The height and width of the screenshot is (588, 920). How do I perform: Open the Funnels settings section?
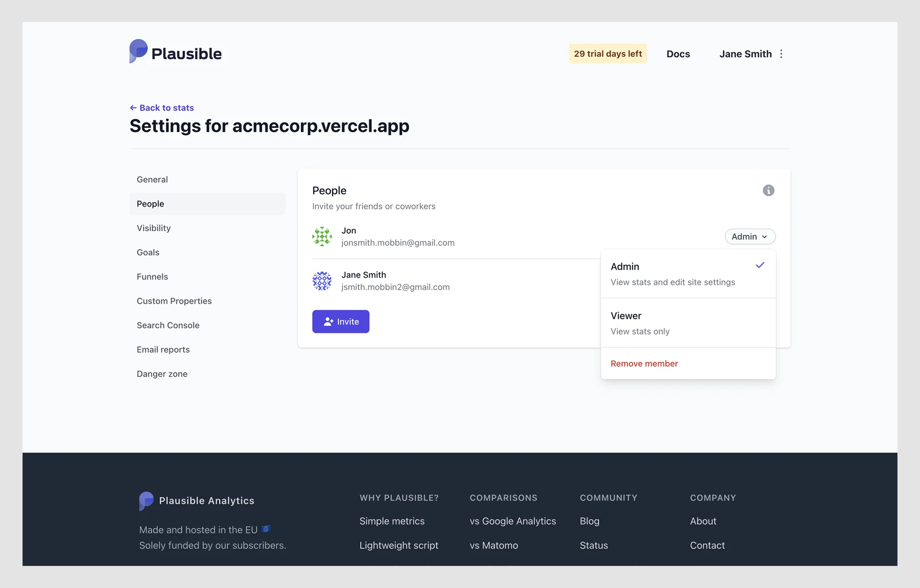[207, 277]
